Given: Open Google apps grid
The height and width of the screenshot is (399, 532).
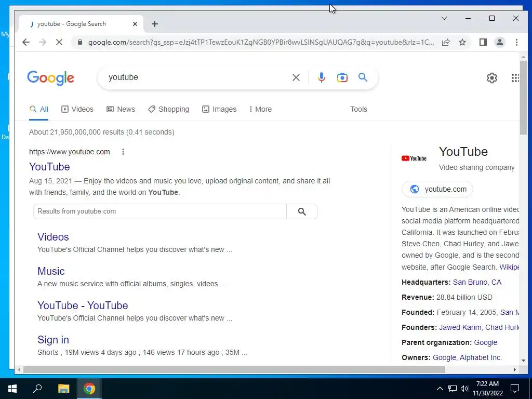Looking at the screenshot, I should pos(515,78).
